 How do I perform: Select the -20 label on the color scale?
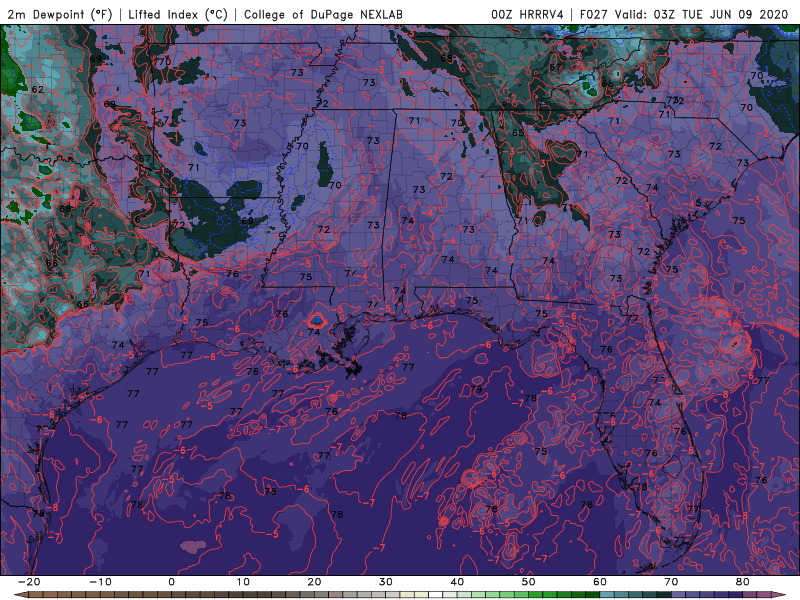pos(29,582)
